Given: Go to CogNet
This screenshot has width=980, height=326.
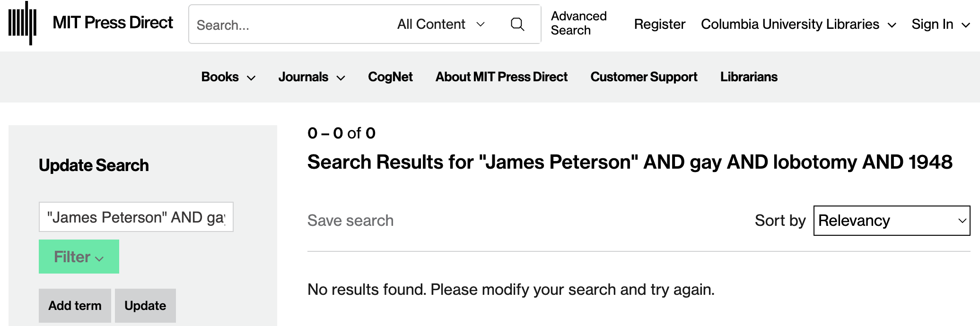Looking at the screenshot, I should pyautogui.click(x=390, y=77).
